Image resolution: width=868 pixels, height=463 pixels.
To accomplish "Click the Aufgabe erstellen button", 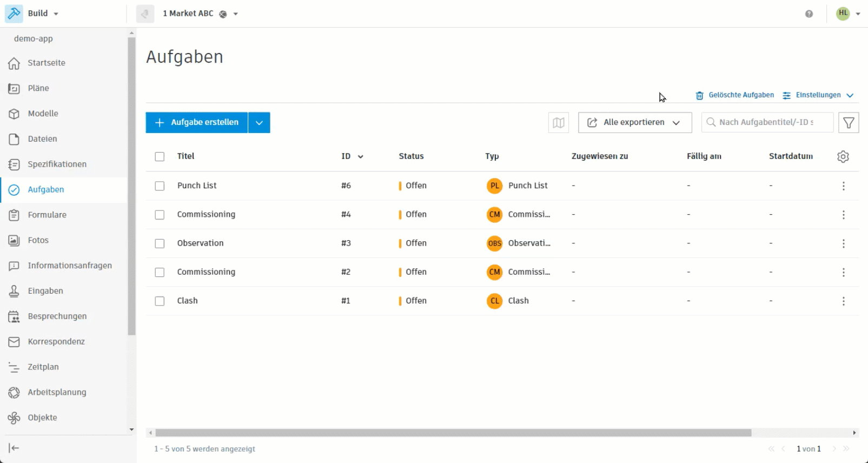I will [197, 123].
